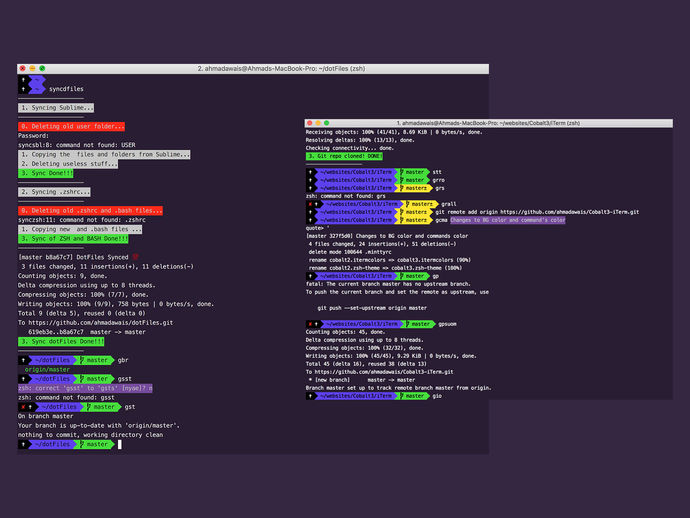Click 'zsh: command not found: grs' line
The height and width of the screenshot is (518, 690).
tap(345, 196)
